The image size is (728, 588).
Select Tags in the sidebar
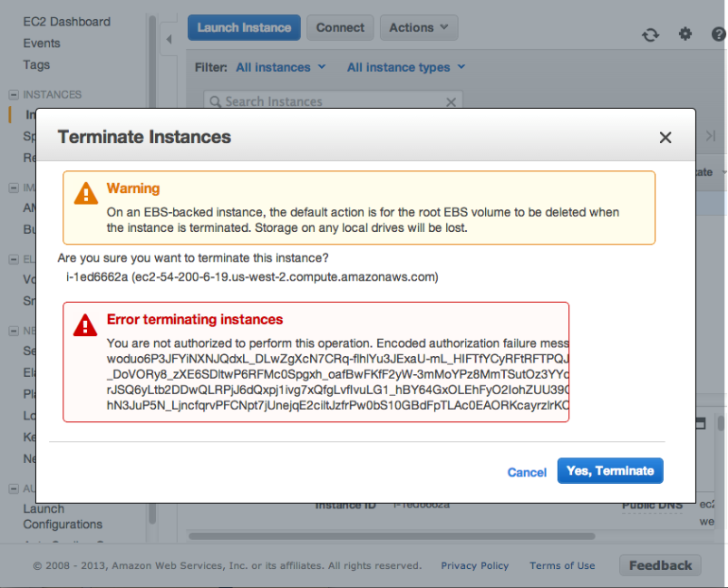pyautogui.click(x=36, y=64)
